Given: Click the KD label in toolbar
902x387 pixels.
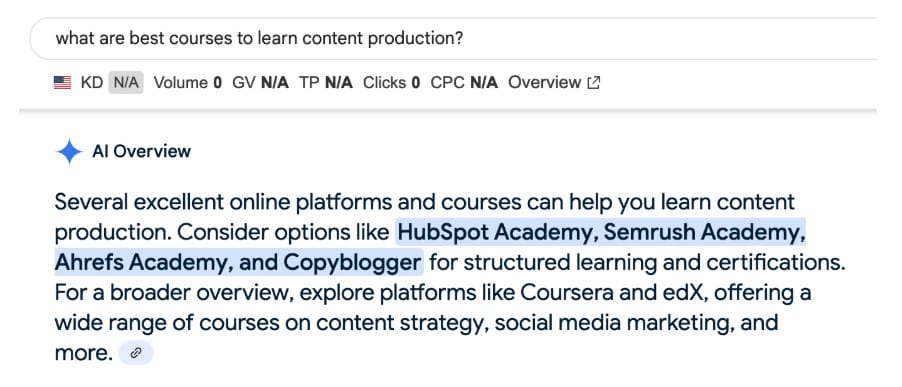Looking at the screenshot, I should [91, 83].
